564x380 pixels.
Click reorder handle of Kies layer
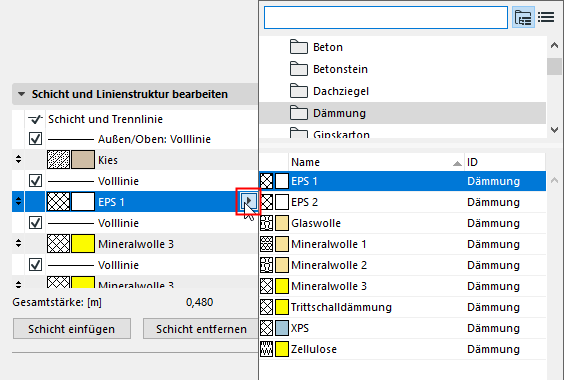18,159
